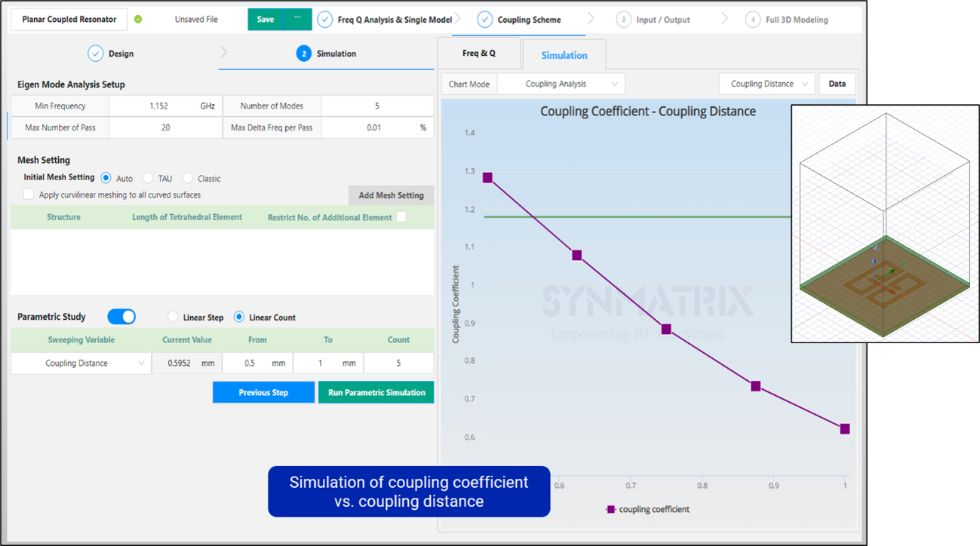Image resolution: width=980 pixels, height=546 pixels.
Task: Click the green status check icon
Action: pos(138,20)
